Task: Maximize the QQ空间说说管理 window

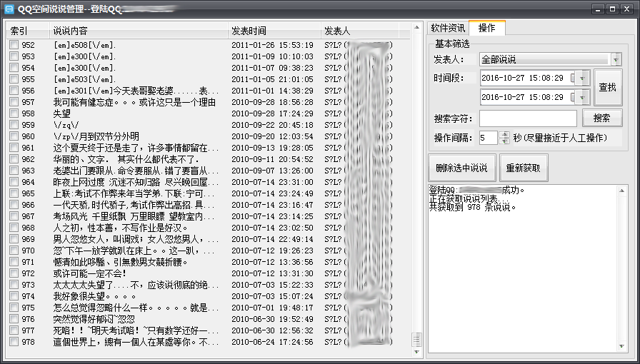Action: pyautogui.click(x=611, y=9)
